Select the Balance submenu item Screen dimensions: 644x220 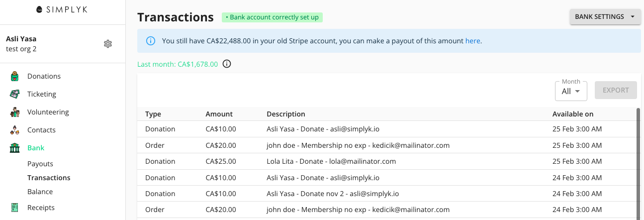pyautogui.click(x=40, y=192)
